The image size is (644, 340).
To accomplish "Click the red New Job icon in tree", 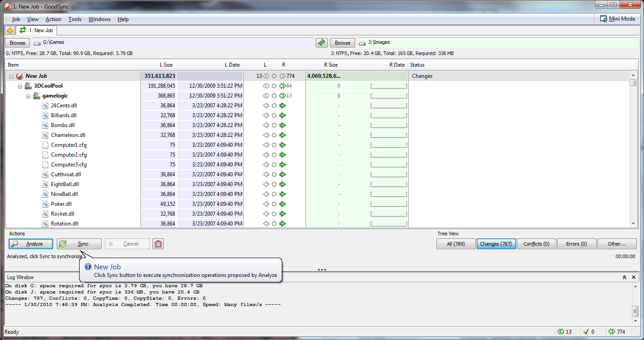I will pos(19,76).
